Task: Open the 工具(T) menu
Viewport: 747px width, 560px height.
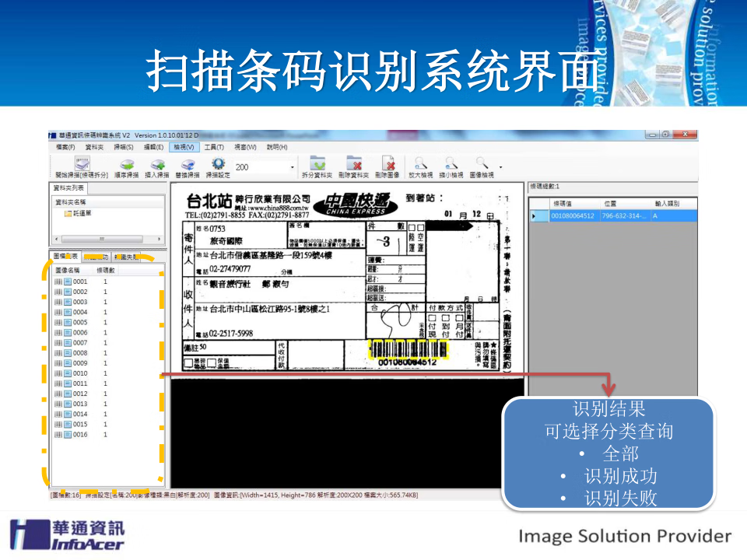Action: coord(214,147)
